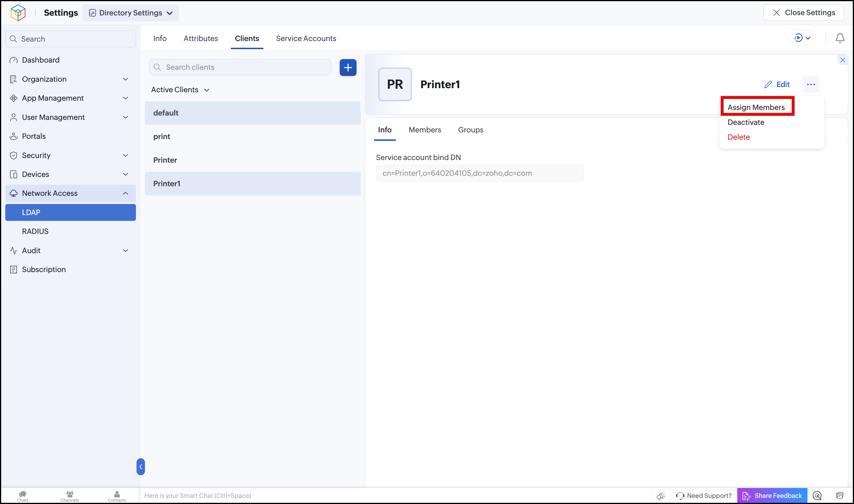Switch to Printer1 Groups tab
The width and height of the screenshot is (854, 504).
tap(470, 130)
